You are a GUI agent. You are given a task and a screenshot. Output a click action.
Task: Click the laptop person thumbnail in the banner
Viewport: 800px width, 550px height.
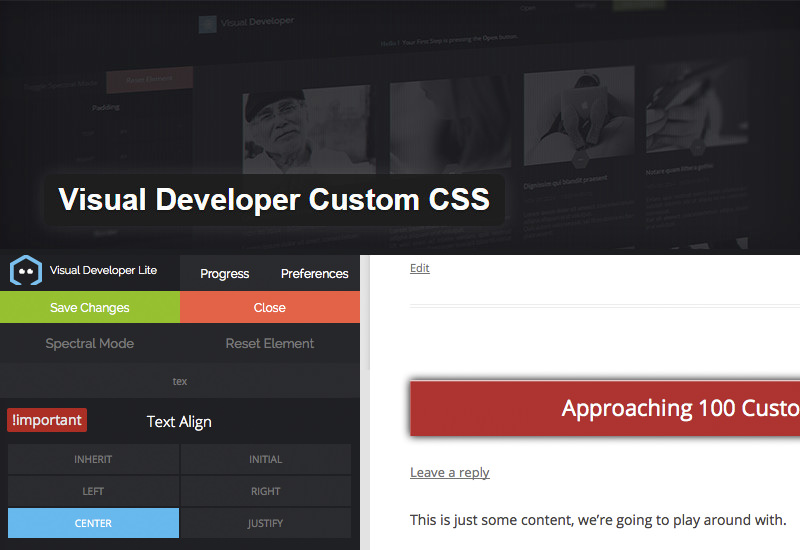coord(579,117)
